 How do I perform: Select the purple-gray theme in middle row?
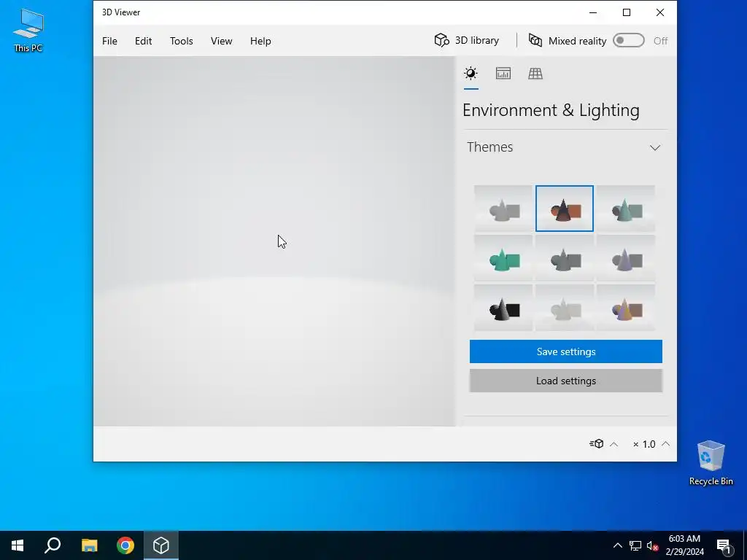point(626,258)
